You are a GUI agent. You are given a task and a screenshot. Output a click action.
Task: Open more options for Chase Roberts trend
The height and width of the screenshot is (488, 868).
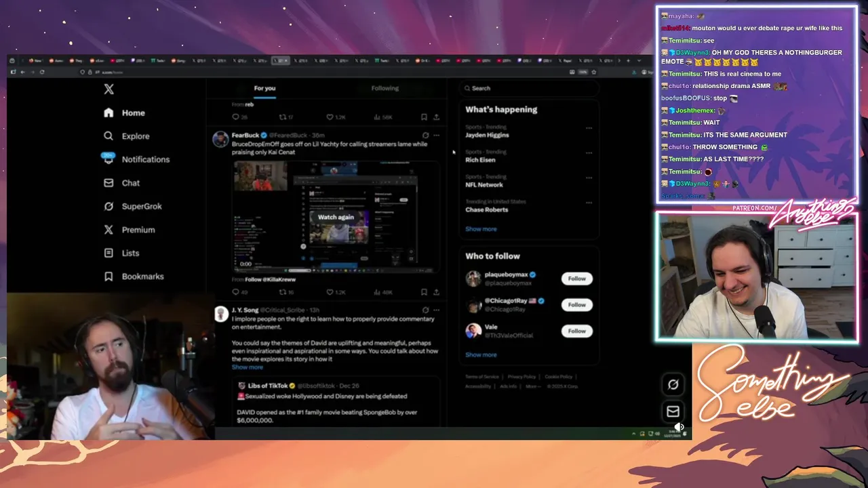point(589,203)
